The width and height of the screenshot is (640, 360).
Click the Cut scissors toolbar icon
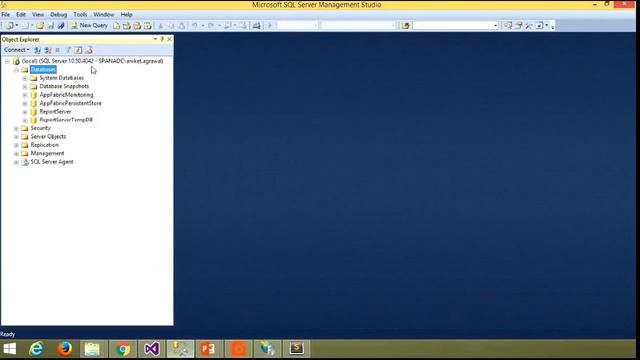click(160, 26)
